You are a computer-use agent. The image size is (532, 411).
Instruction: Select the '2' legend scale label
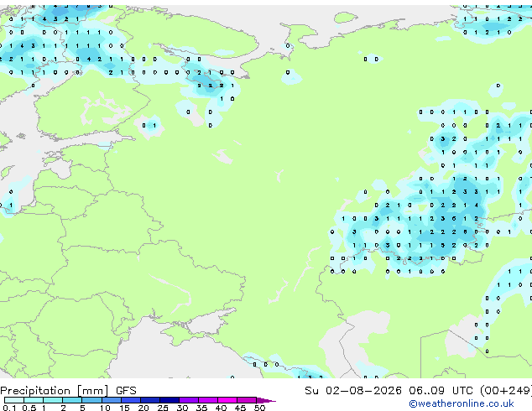pyautogui.click(x=63, y=408)
